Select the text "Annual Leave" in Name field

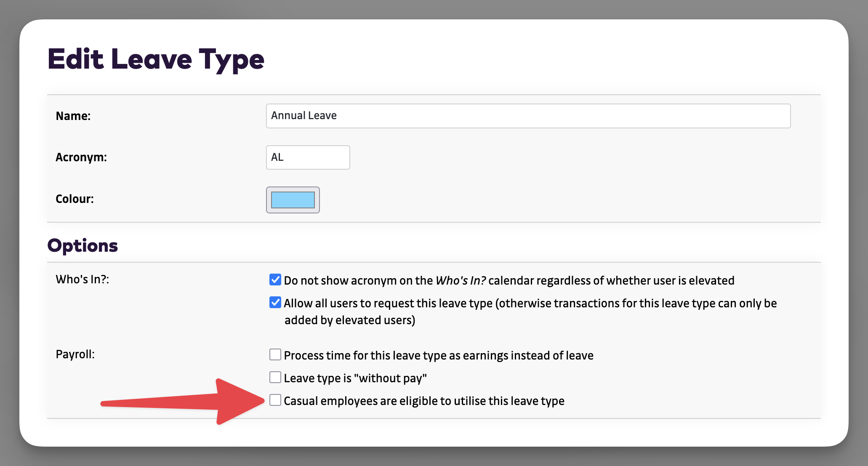[304, 115]
